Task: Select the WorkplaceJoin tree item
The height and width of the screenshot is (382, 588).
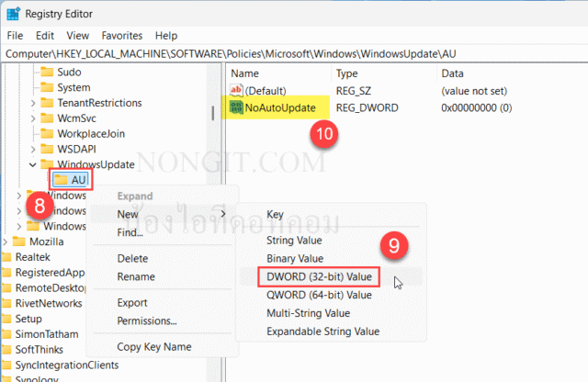Action: (x=91, y=134)
